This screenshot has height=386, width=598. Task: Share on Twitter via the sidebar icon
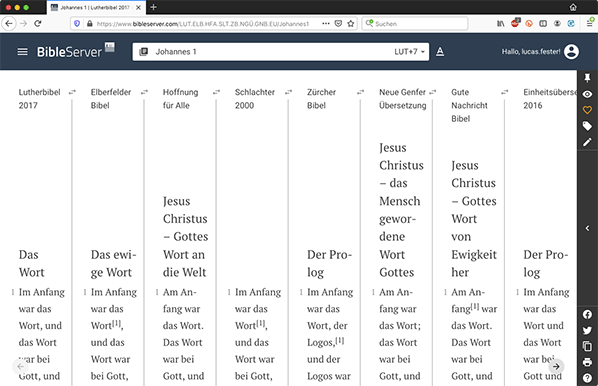(587, 330)
